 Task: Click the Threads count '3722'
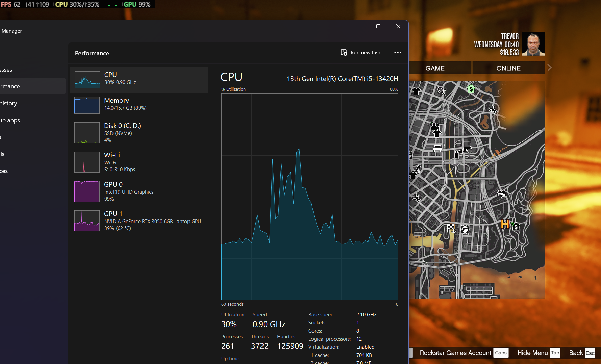coord(260,346)
